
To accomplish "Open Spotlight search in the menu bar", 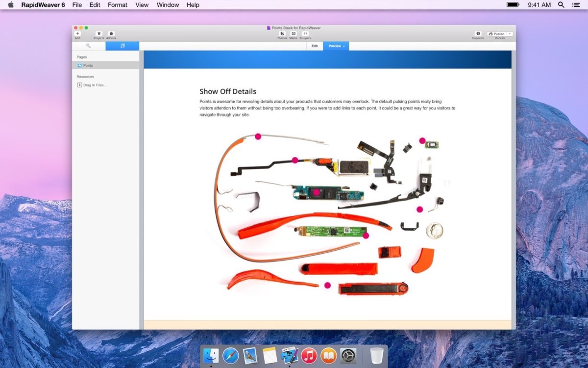I will tap(561, 5).
